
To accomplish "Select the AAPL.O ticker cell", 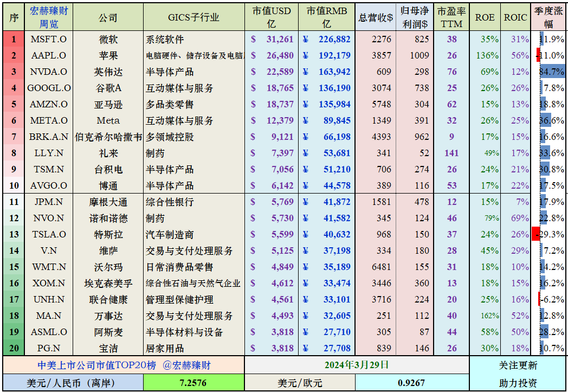I will [x=49, y=55].
